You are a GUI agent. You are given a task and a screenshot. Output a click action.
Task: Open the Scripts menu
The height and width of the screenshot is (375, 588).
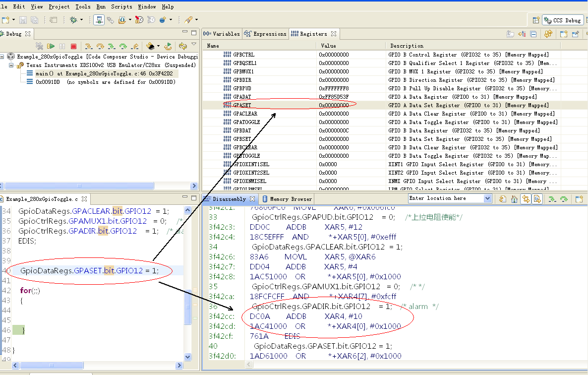pyautogui.click(x=121, y=6)
